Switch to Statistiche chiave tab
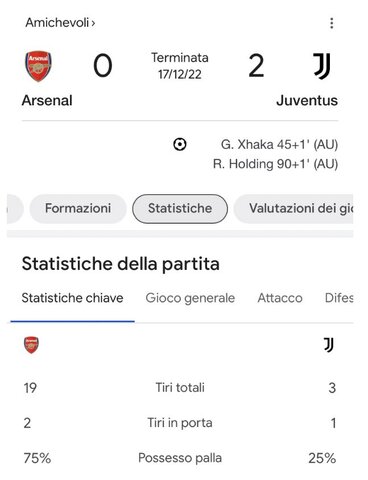Image resolution: width=368 pixels, height=480 pixels. click(72, 298)
